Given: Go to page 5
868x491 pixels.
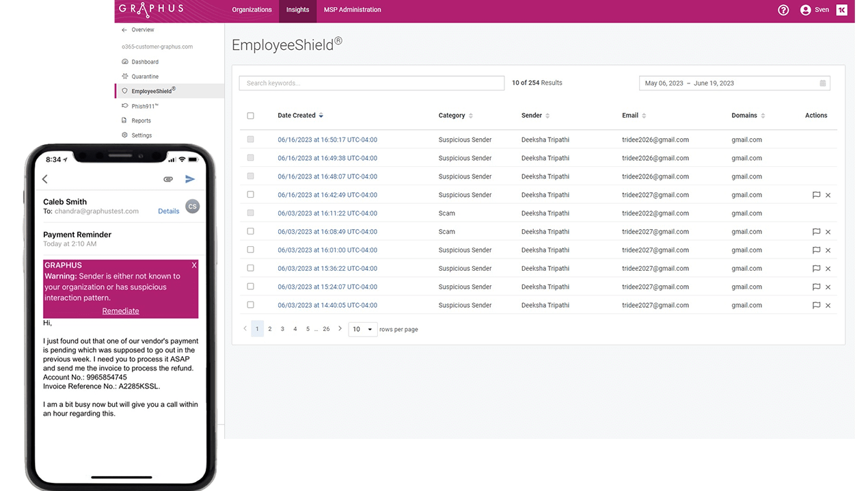Looking at the screenshot, I should [x=308, y=329].
